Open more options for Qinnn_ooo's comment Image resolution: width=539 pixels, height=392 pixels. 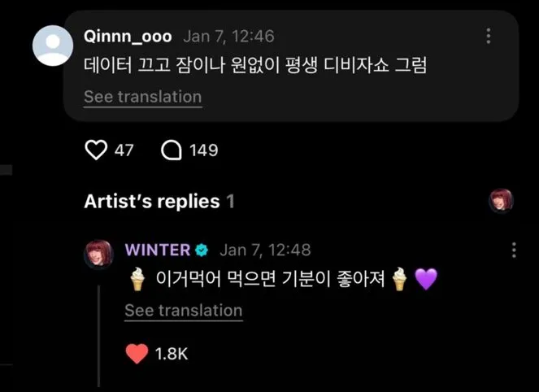tap(489, 37)
